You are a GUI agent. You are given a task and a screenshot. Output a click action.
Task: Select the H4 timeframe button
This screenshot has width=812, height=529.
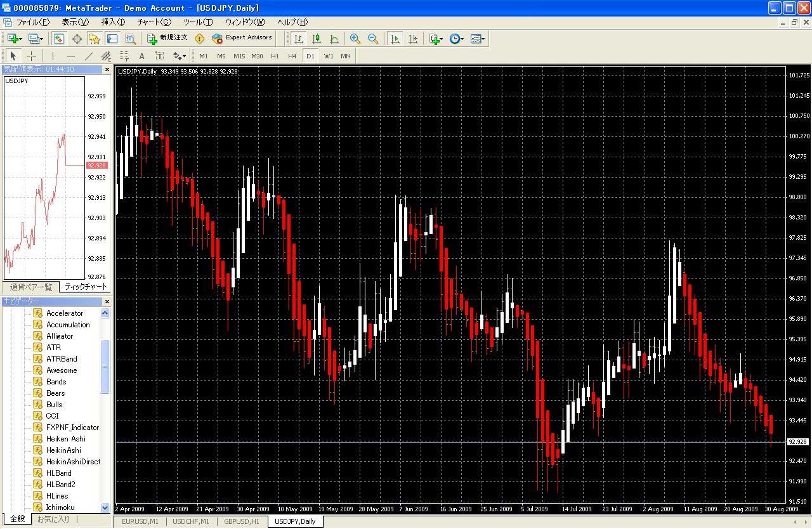pyautogui.click(x=292, y=56)
